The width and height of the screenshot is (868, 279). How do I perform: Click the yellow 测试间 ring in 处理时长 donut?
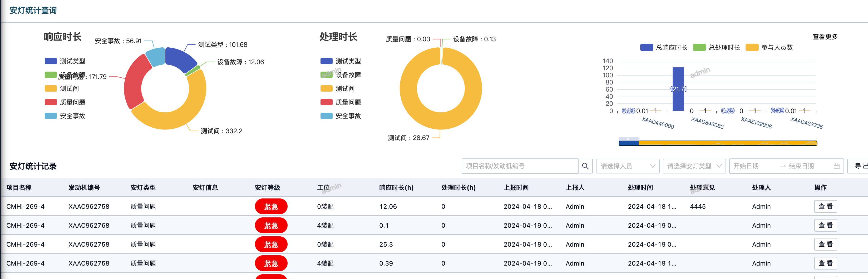pos(441,121)
